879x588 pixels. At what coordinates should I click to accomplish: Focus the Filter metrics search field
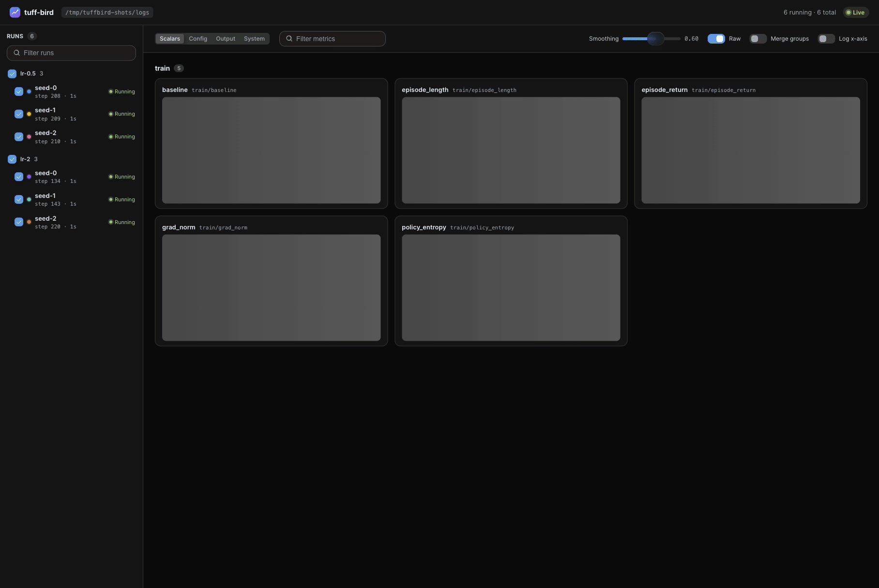tap(333, 39)
